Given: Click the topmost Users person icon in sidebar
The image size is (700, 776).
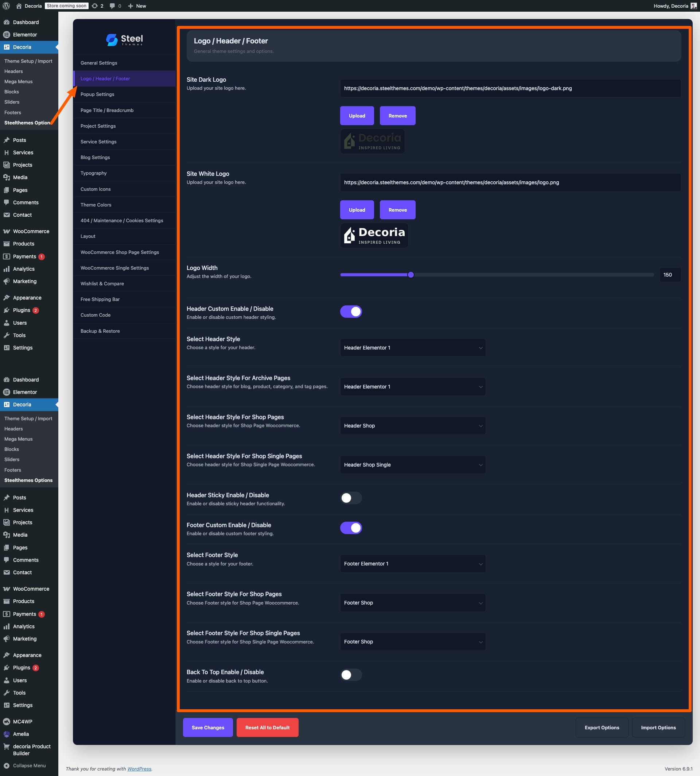Looking at the screenshot, I should [x=7, y=323].
